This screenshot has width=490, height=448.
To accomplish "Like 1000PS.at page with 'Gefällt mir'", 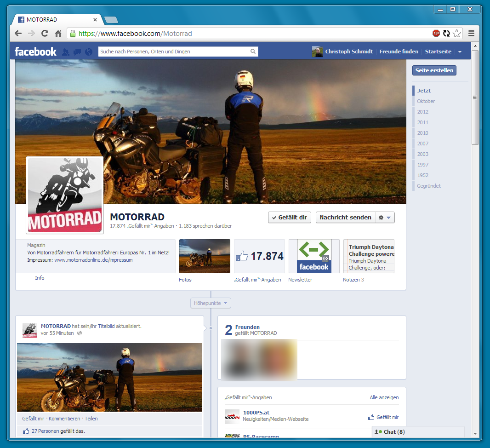I will click(x=383, y=417).
